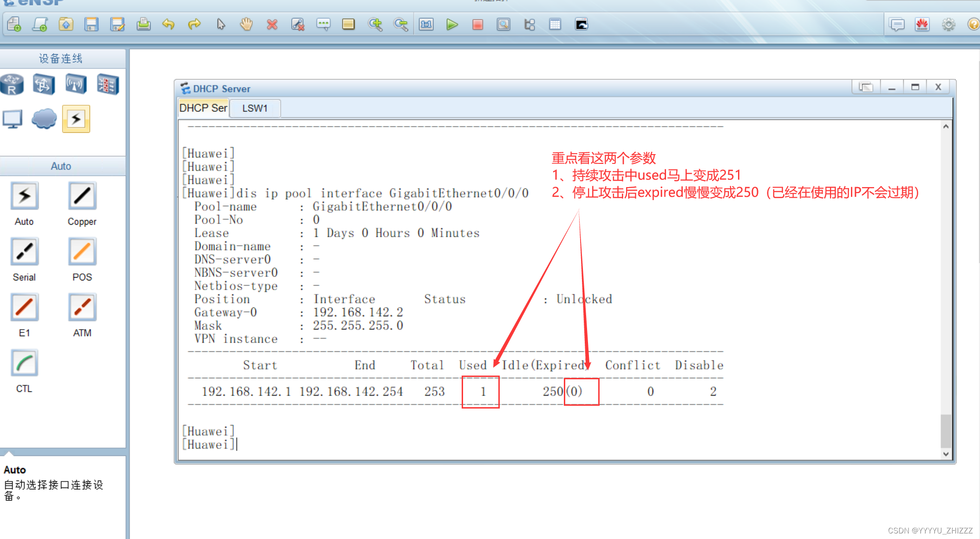Screen dimensions: 980x539
Task: Click the terminal scrollbar up arrow
Action: click(x=946, y=126)
